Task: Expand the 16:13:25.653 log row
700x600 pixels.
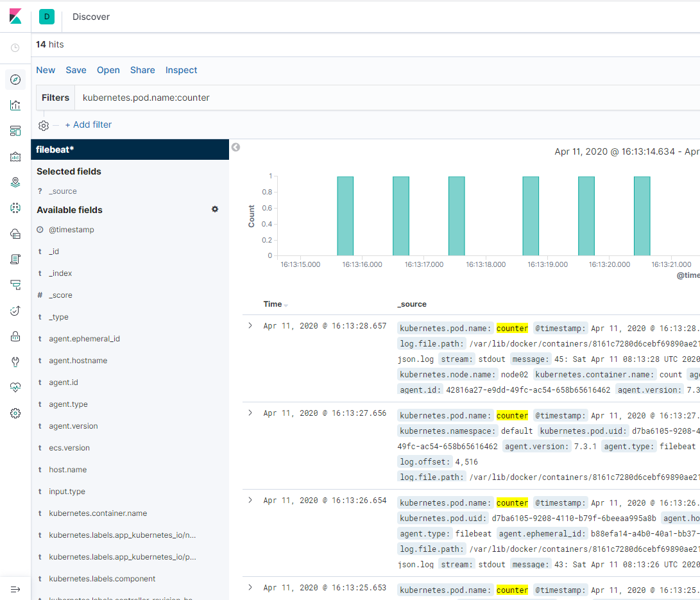Action: [x=250, y=588]
